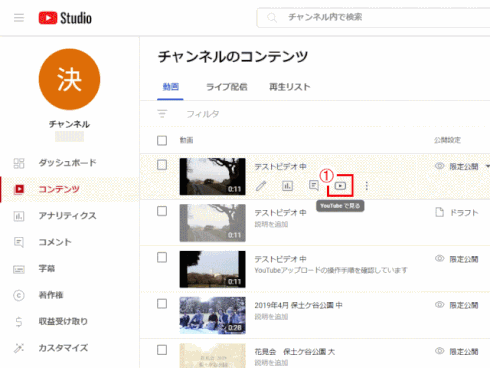Switch to the ライブ配信 tab

click(x=227, y=87)
